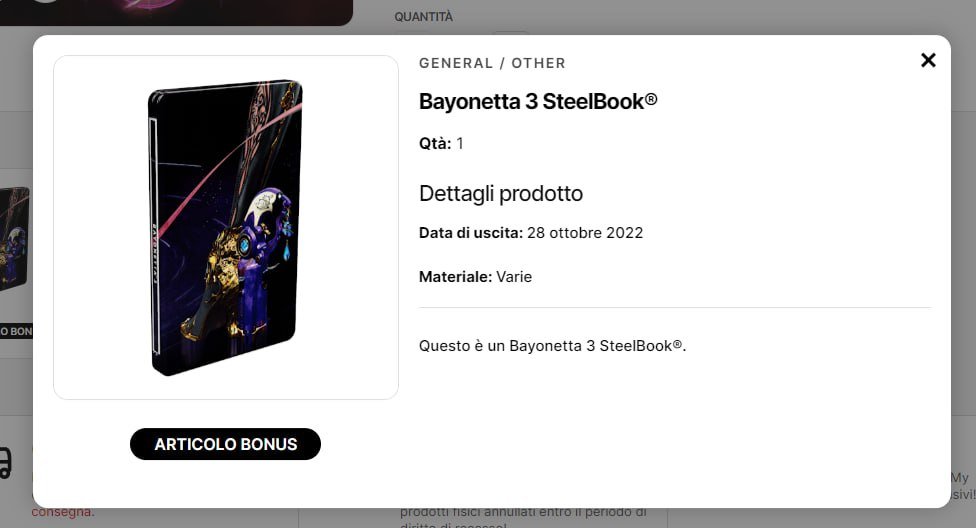This screenshot has height=528, width=976.
Task: Click the partially visible 'My' text at right edge
Action: (x=961, y=478)
